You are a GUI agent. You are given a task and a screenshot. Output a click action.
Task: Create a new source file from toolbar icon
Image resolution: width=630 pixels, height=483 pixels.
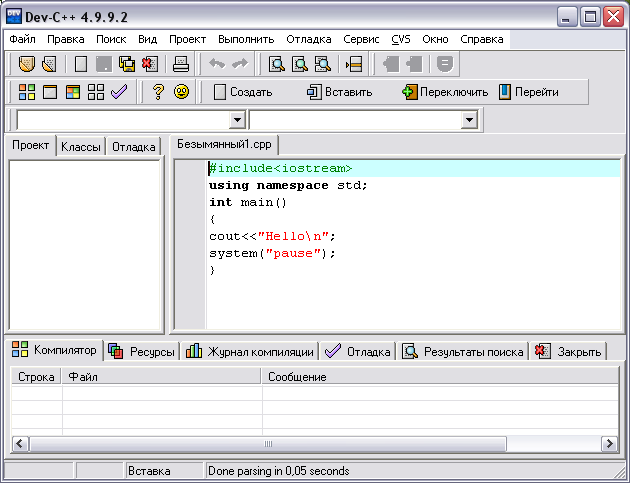[x=81, y=64]
